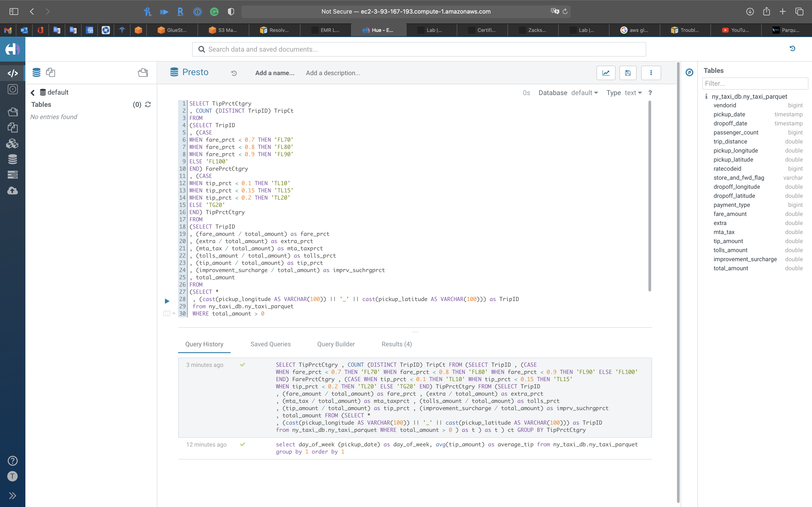Click the query history clock icon near Presto
The image size is (812, 507).
tap(234, 73)
